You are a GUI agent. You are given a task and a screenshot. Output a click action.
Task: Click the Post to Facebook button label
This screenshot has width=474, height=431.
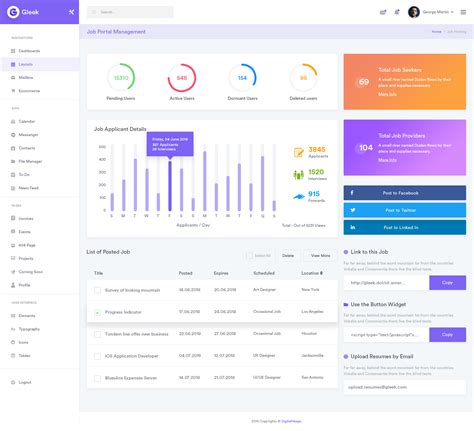pyautogui.click(x=400, y=193)
